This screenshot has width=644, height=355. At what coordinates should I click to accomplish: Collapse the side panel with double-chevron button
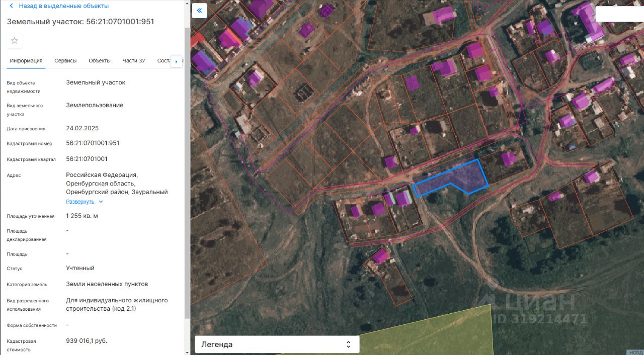tap(200, 11)
